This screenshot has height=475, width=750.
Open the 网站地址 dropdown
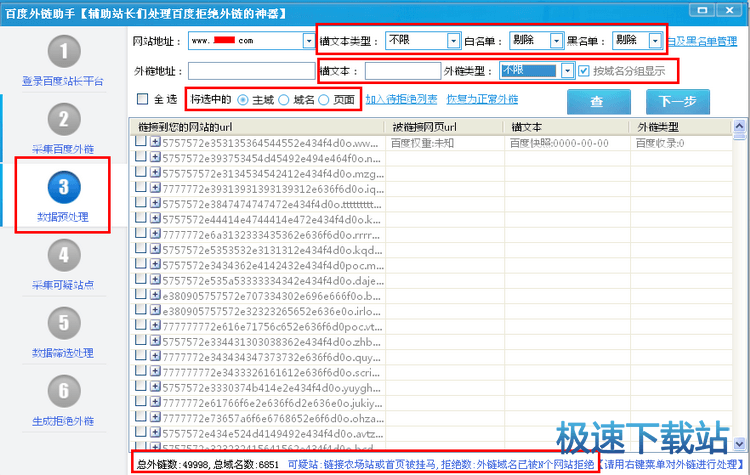(309, 41)
